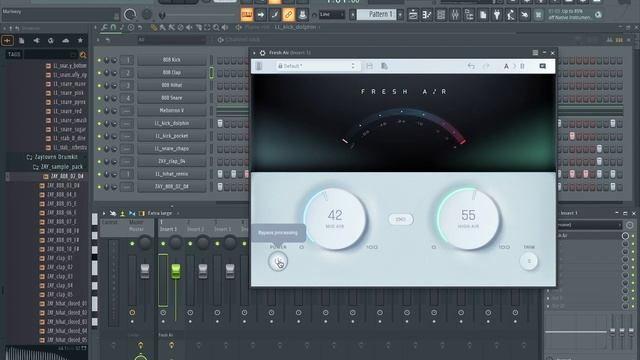The height and width of the screenshot is (360, 640).
Task: Mute the LL_hihat_remix channel
Action: point(99,174)
